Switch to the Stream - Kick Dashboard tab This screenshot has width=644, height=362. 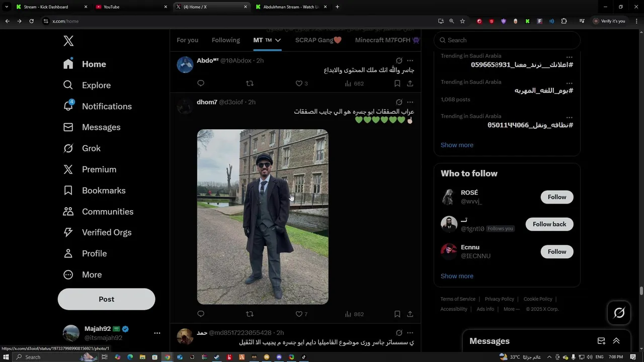51,7
